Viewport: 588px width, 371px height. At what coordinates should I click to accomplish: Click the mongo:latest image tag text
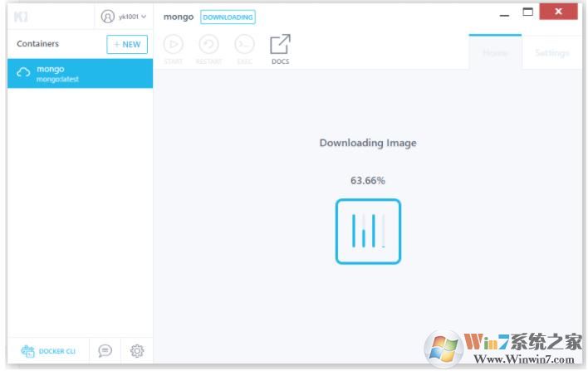click(57, 80)
